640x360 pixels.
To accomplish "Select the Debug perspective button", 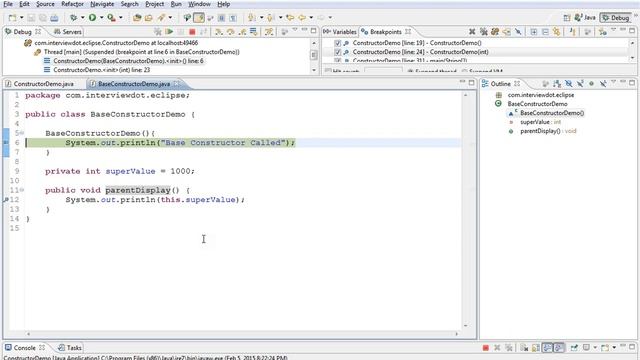I will click(x=616, y=18).
